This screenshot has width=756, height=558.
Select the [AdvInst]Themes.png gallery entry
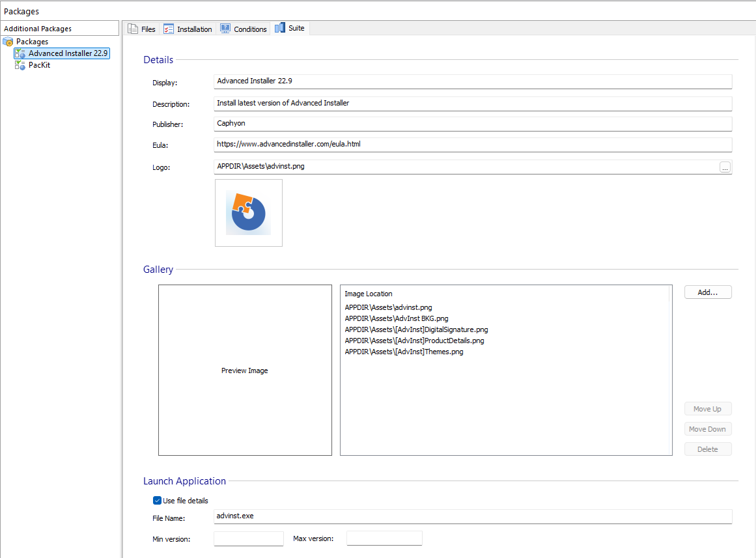(x=404, y=352)
